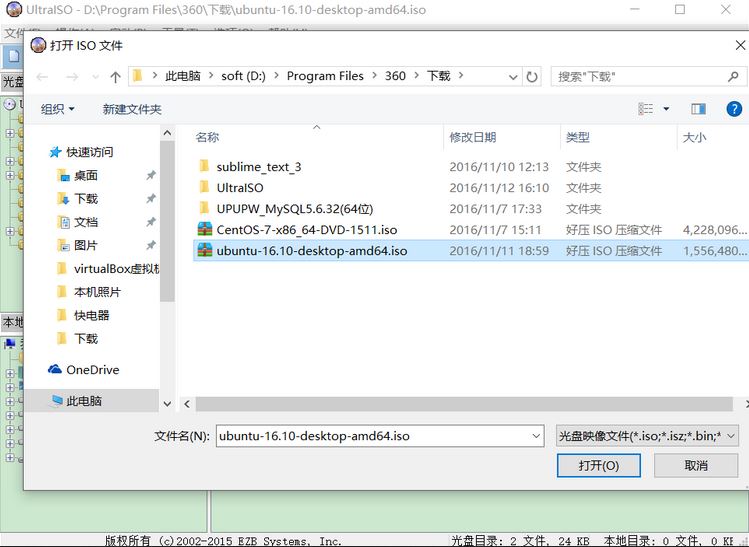Click 新建文件夹 button

pos(132,109)
